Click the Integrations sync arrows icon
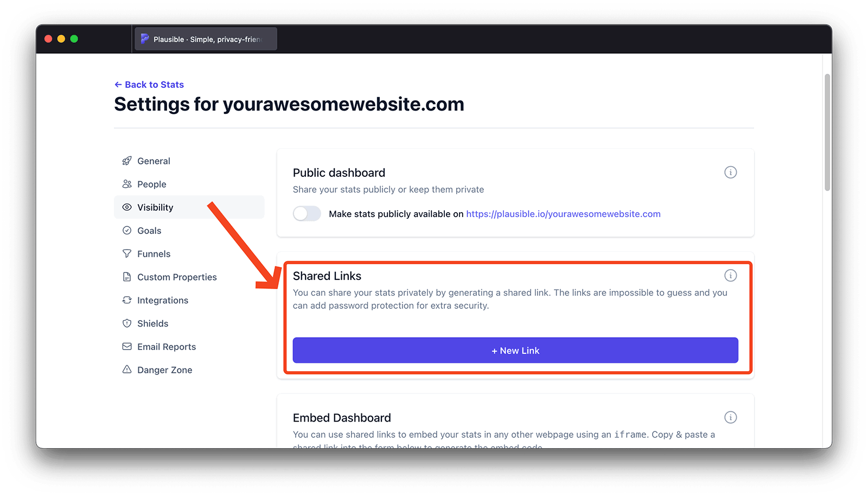The image size is (868, 496). click(x=127, y=300)
